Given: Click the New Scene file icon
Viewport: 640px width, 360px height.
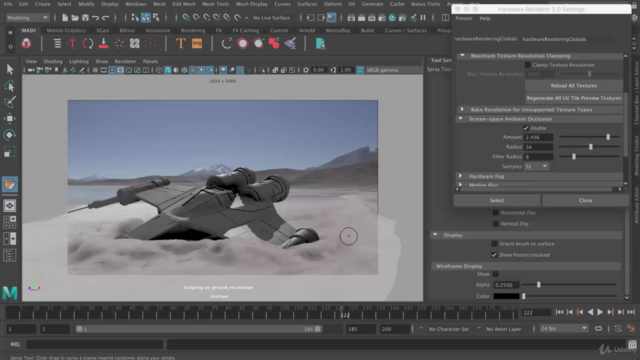Looking at the screenshot, I should [65, 18].
